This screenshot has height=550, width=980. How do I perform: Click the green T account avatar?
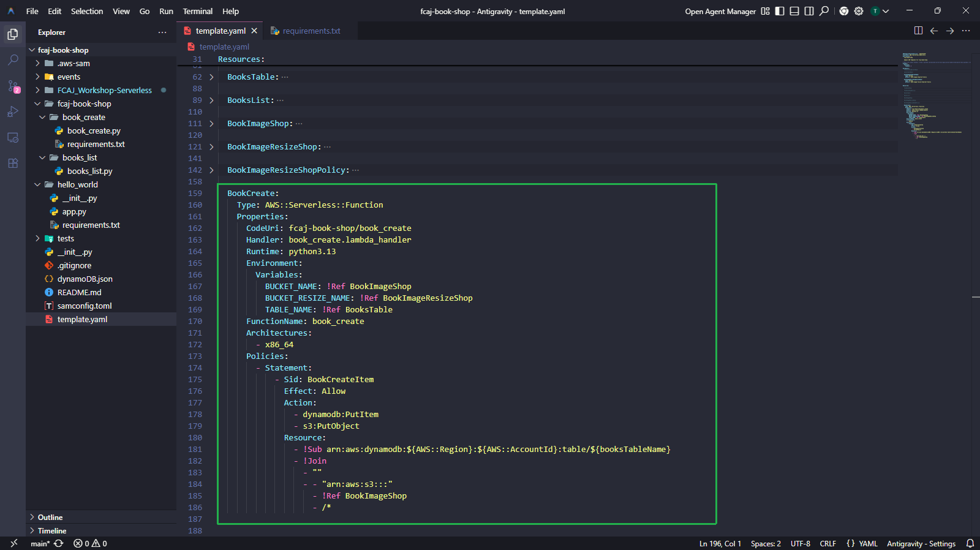pyautogui.click(x=875, y=11)
